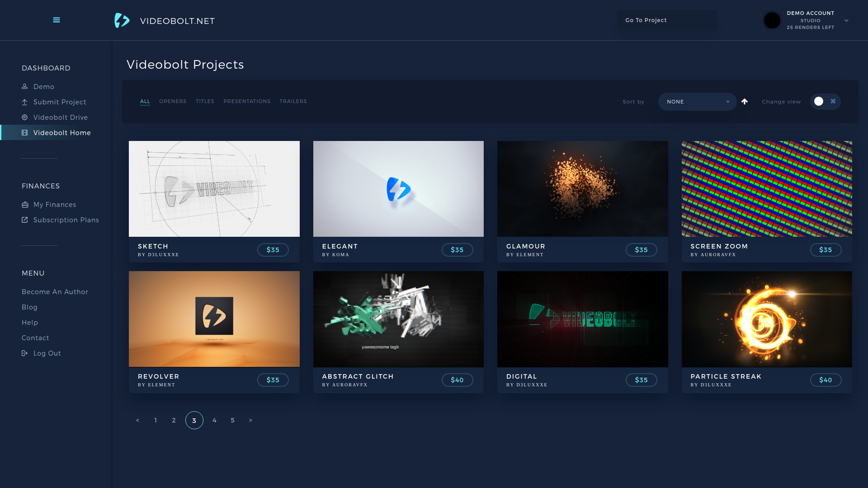Toggle the Change view switch
Image resolution: width=868 pixels, height=488 pixels.
click(825, 102)
